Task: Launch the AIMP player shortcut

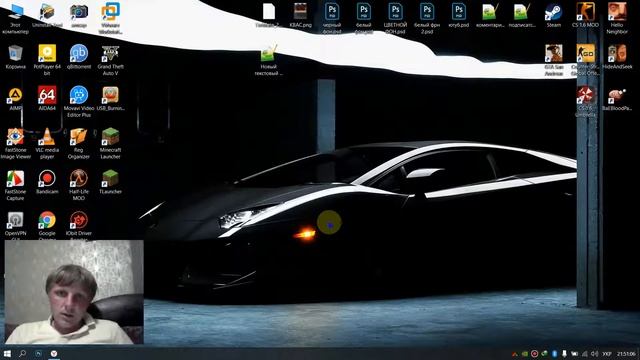Action: pyautogui.click(x=15, y=99)
